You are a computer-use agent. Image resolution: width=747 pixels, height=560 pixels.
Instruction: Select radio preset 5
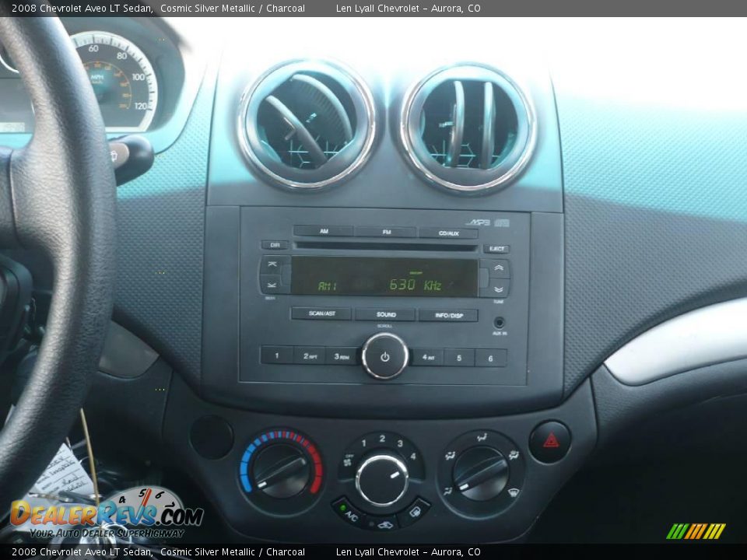click(459, 358)
